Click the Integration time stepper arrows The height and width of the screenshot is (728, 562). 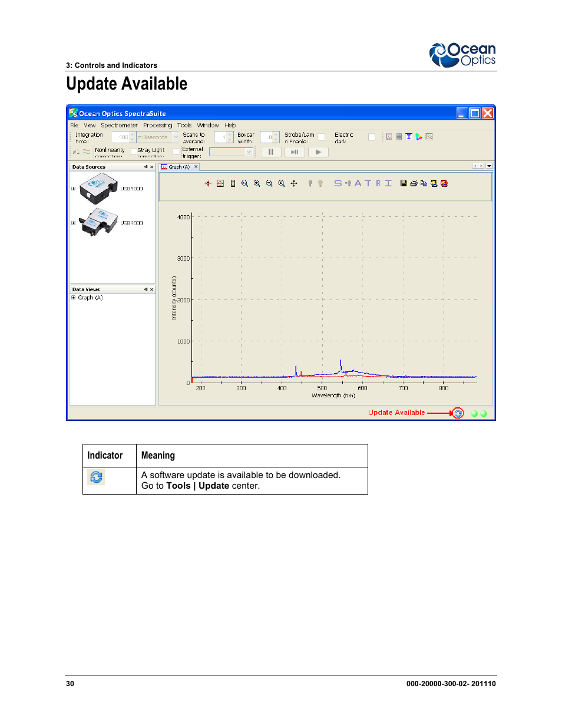(133, 137)
